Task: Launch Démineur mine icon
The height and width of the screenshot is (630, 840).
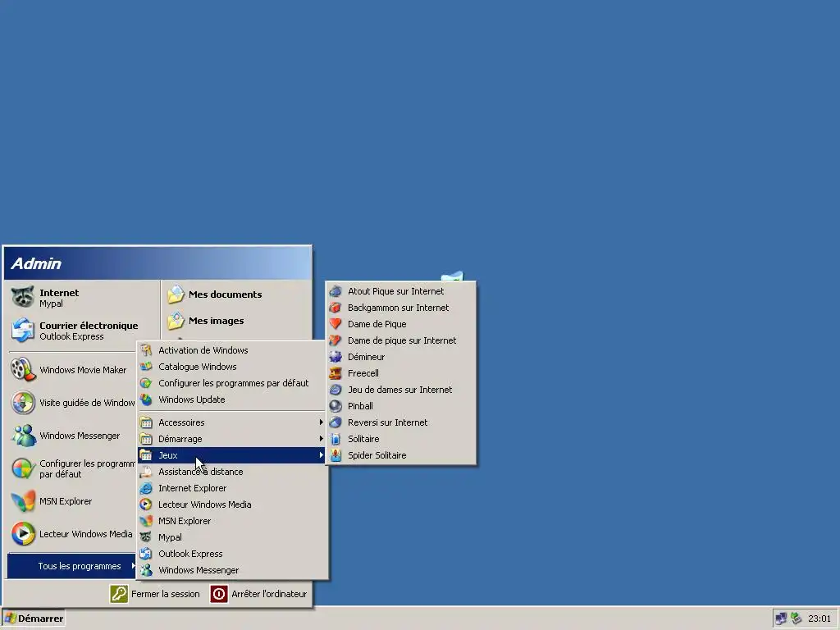Action: tap(336, 357)
